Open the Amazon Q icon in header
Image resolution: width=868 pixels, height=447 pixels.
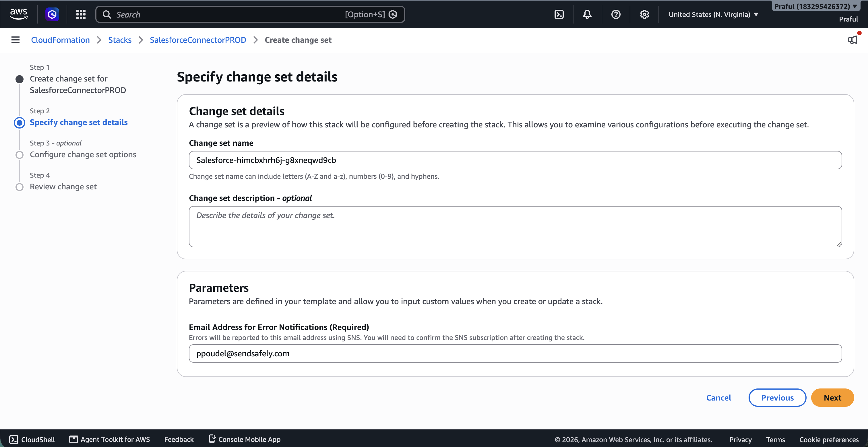pos(52,14)
